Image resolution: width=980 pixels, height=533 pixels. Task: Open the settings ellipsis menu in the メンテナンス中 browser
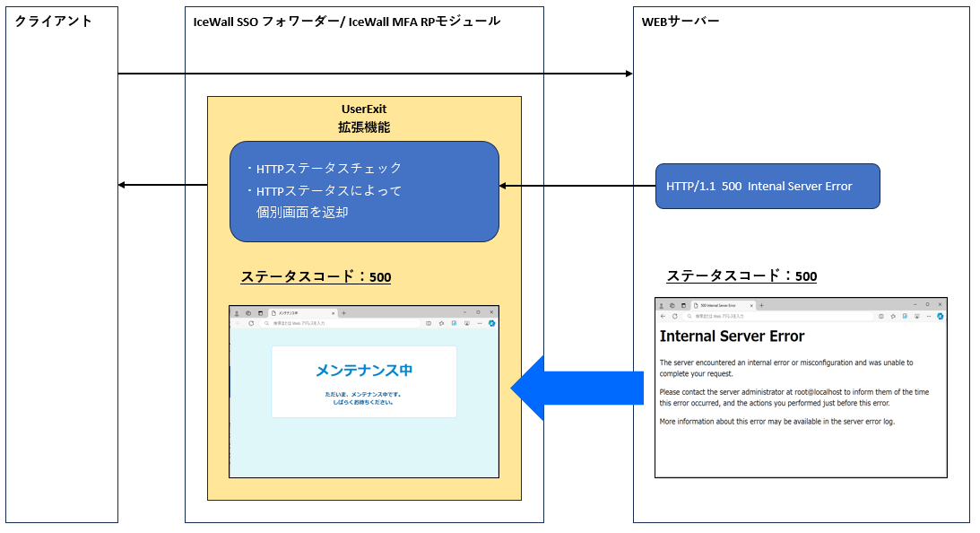[480, 323]
